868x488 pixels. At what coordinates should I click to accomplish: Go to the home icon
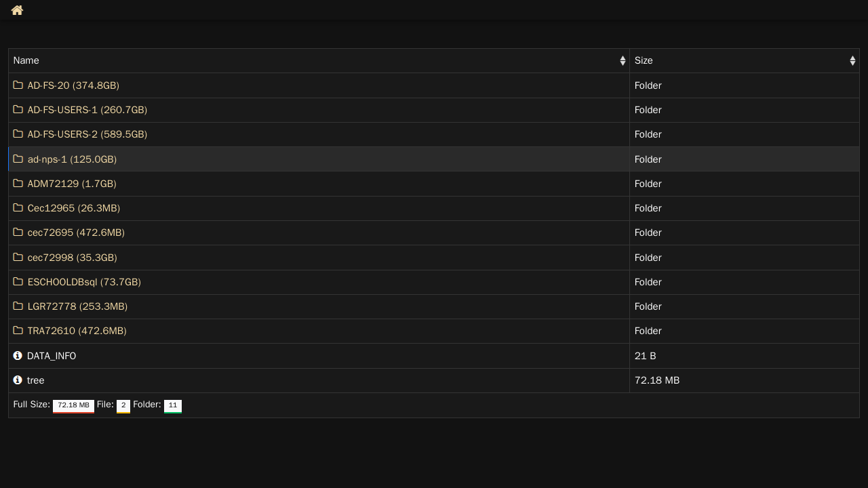17,10
